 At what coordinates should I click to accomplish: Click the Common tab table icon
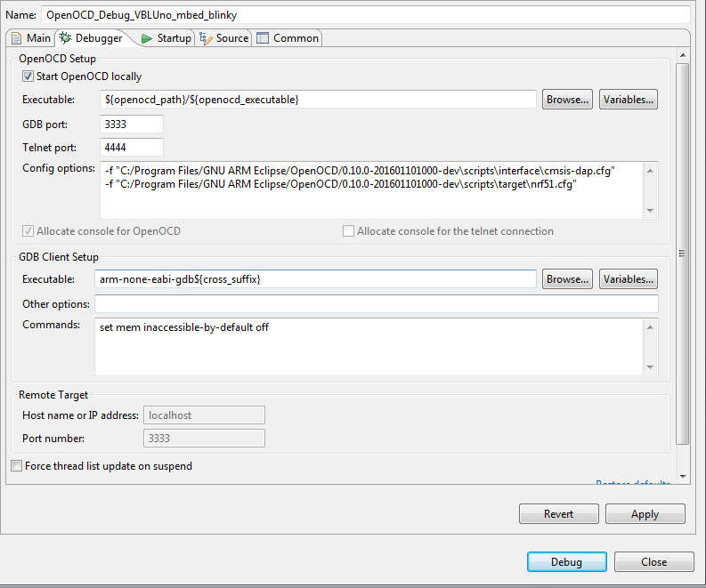[x=263, y=38]
